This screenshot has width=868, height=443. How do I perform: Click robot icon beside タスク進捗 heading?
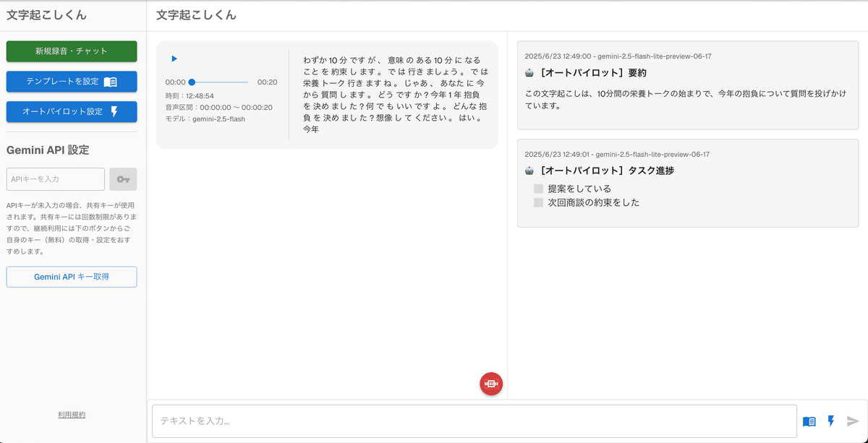(x=529, y=171)
